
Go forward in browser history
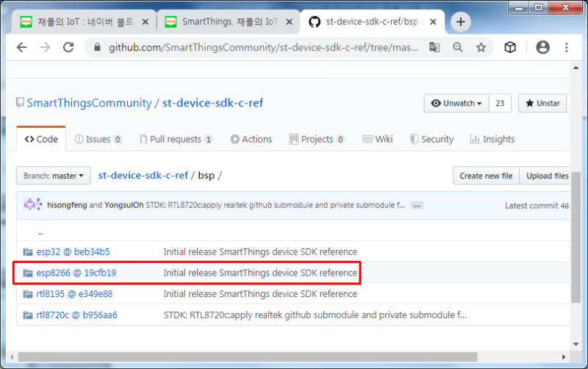coord(45,47)
